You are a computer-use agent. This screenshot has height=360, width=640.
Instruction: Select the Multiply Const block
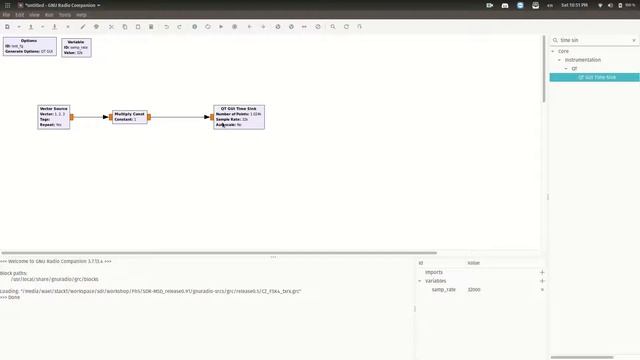pyautogui.click(x=129, y=117)
